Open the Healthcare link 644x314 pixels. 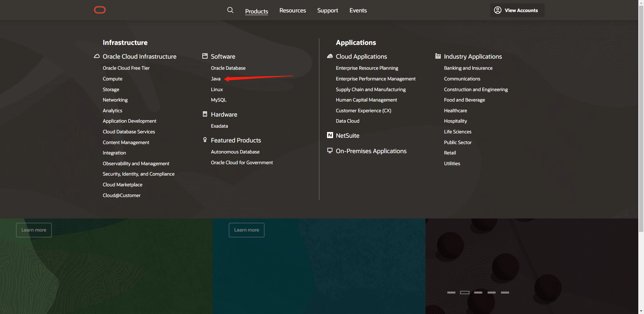tap(455, 111)
